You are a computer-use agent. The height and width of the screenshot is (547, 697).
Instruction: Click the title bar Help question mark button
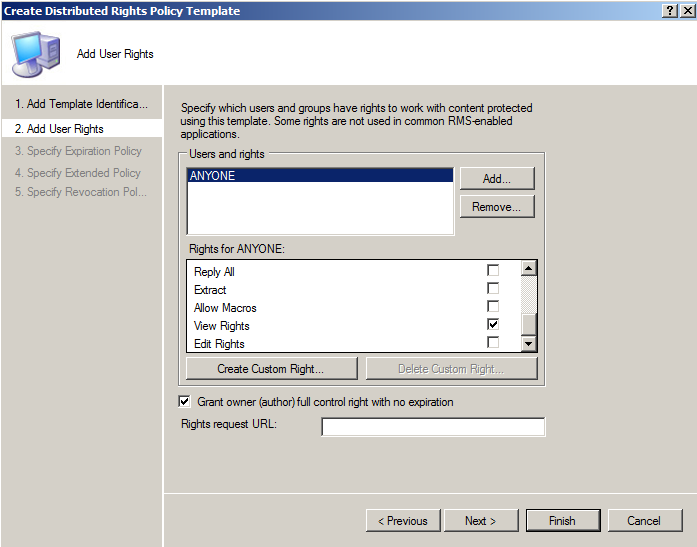pyautogui.click(x=669, y=10)
